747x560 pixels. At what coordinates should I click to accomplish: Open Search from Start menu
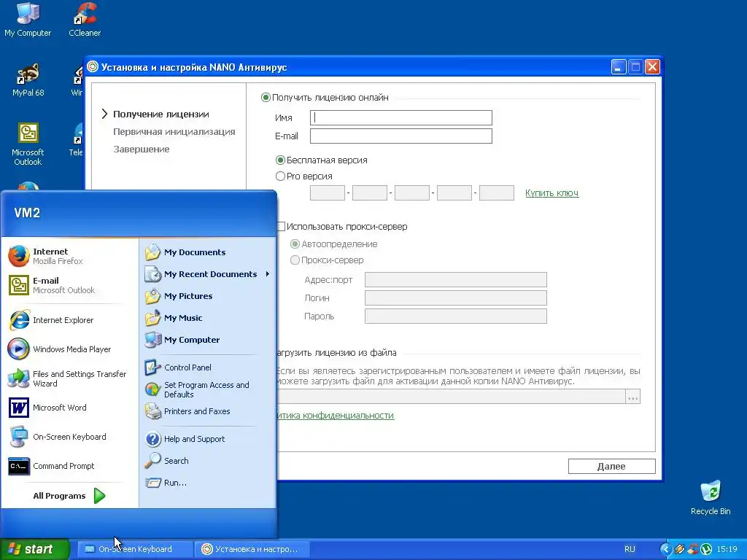(x=207, y=461)
